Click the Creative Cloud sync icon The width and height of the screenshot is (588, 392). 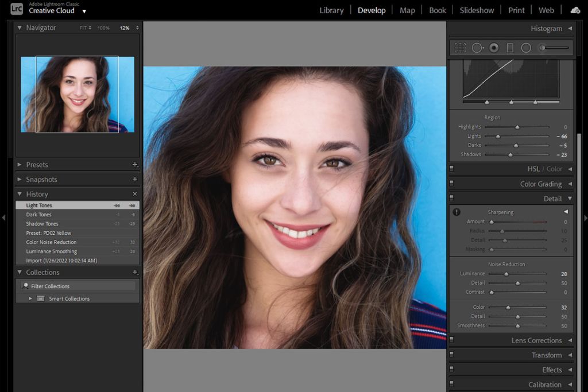point(575,9)
